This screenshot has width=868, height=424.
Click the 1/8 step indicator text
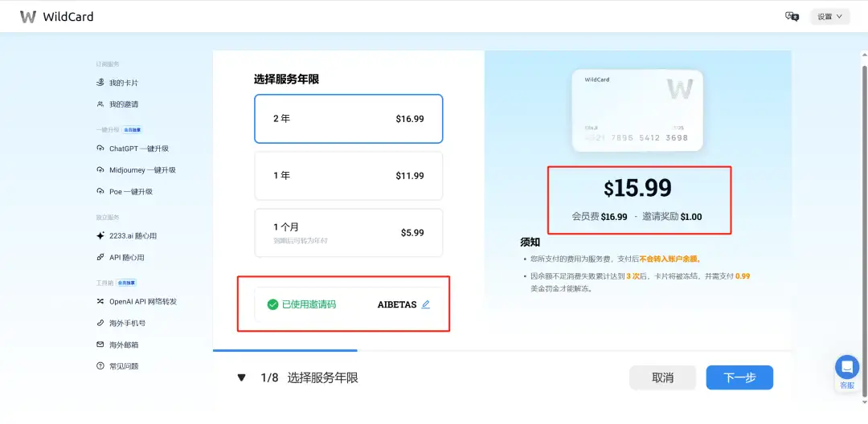click(269, 378)
